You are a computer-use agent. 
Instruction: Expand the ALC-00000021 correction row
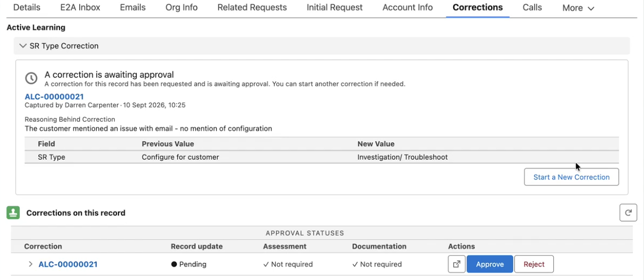coord(30,264)
